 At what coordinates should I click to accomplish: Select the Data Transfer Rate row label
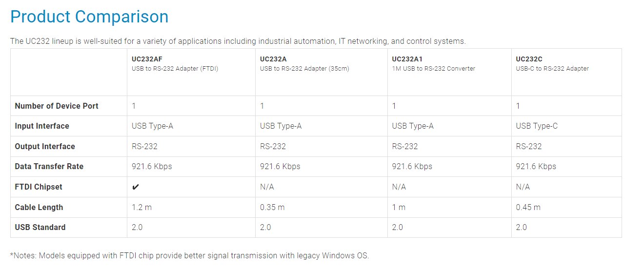tap(49, 166)
